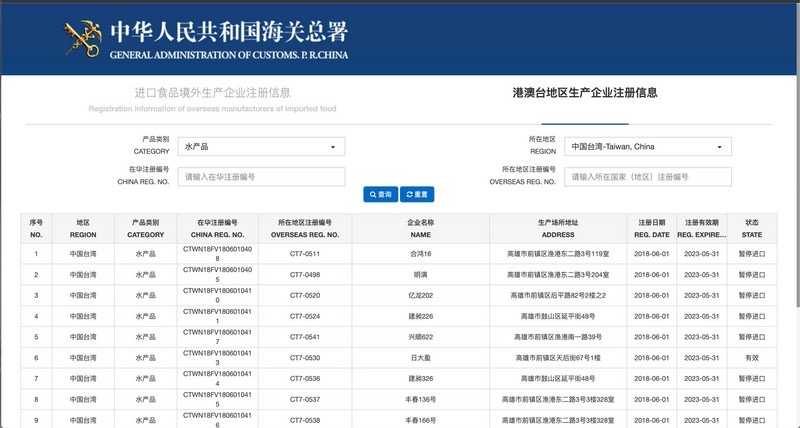Select overseas reg. number CT7-0538
The width and height of the screenshot is (800, 428).
click(x=305, y=420)
